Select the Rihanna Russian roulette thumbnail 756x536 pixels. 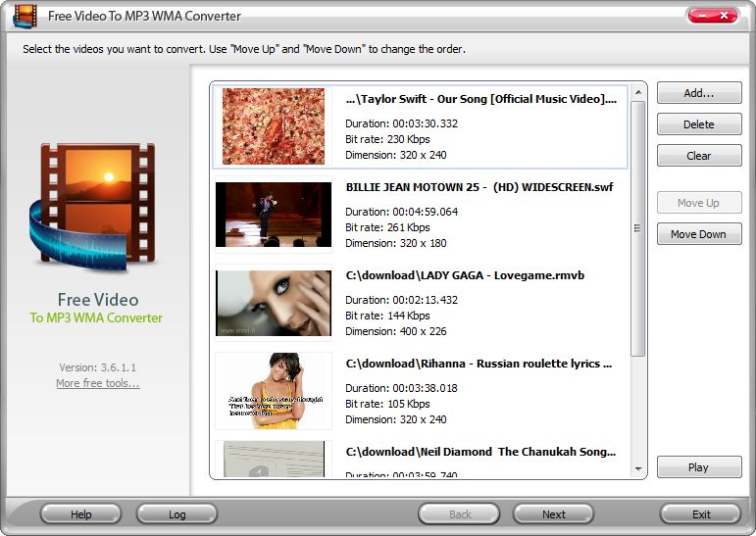tap(274, 391)
